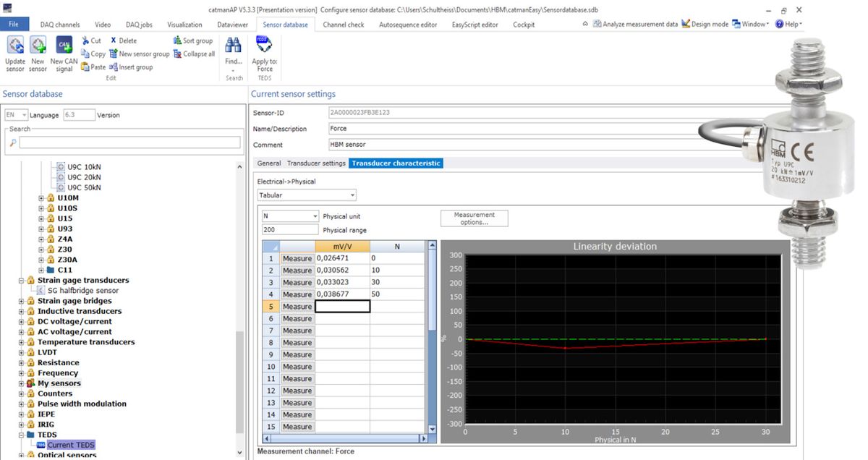Switch to the DAQ channels tab

click(60, 25)
